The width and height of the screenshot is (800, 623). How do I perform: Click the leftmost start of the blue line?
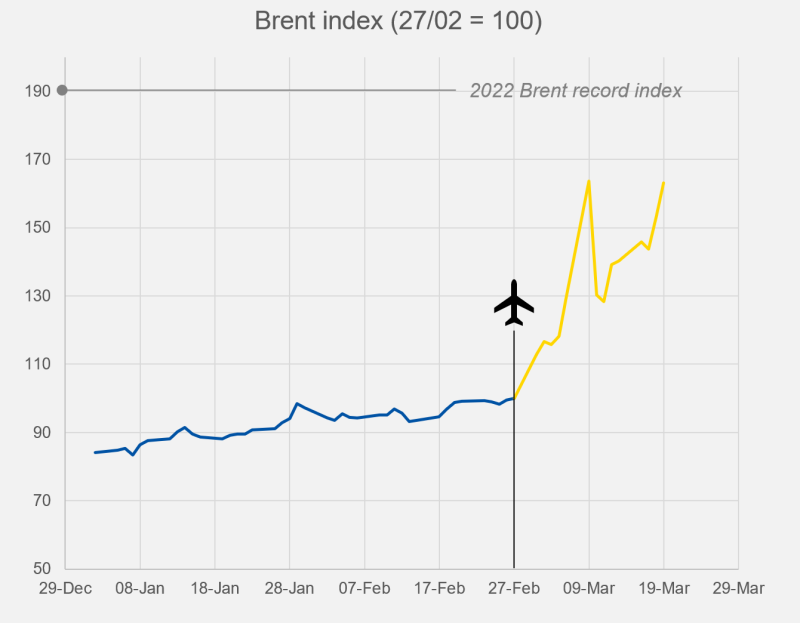95,452
